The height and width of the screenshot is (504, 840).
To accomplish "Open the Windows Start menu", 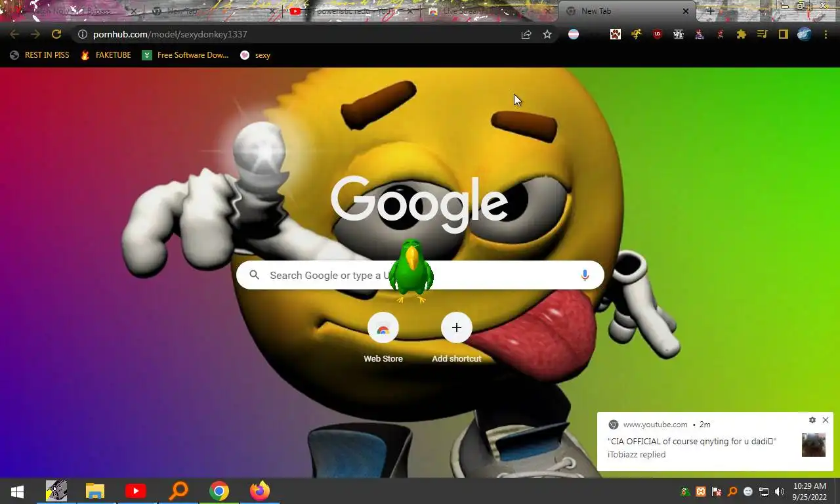I will pyautogui.click(x=17, y=491).
